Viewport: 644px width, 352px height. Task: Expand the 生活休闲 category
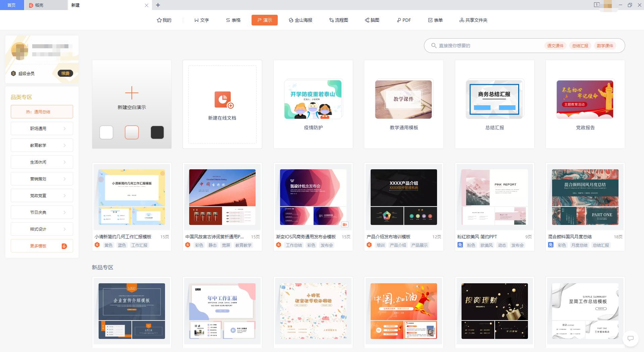pos(42,162)
